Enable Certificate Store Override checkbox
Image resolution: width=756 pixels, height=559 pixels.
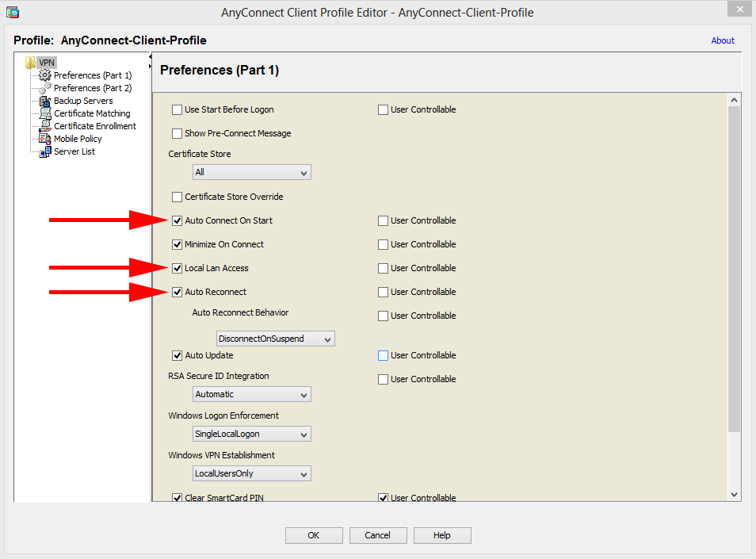click(x=177, y=197)
